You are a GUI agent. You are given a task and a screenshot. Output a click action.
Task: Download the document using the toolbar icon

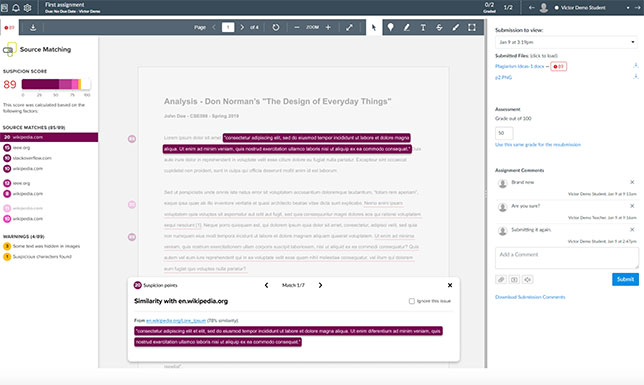(33, 28)
